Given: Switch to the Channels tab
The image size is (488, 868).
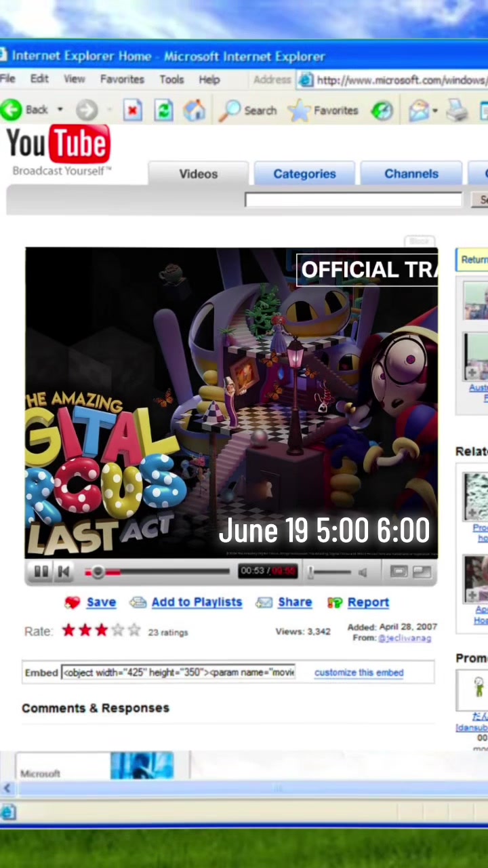Looking at the screenshot, I should point(411,174).
